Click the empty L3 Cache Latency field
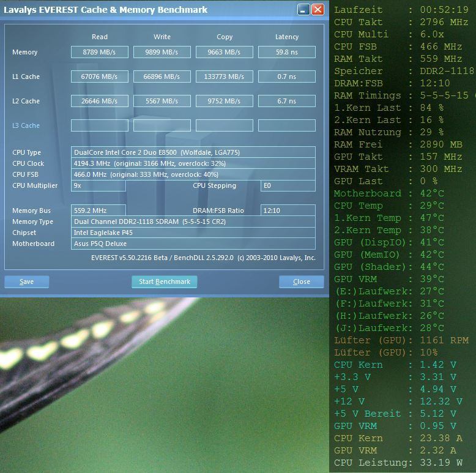Image resolution: width=476 pixels, height=473 pixels. click(287, 125)
